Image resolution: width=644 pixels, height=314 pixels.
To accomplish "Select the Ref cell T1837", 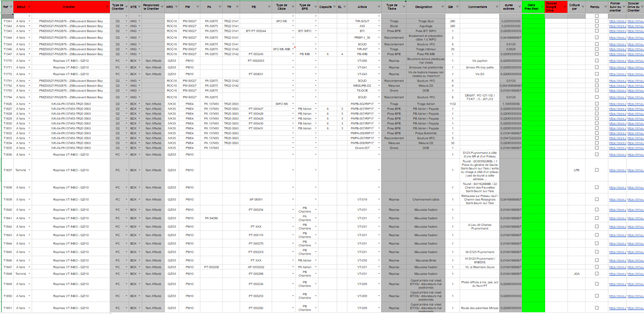I will point(8,170).
